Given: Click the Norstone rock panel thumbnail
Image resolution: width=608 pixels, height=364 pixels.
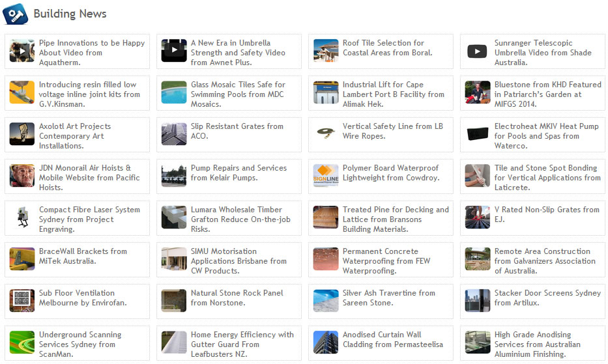Looking at the screenshot, I should [174, 300].
